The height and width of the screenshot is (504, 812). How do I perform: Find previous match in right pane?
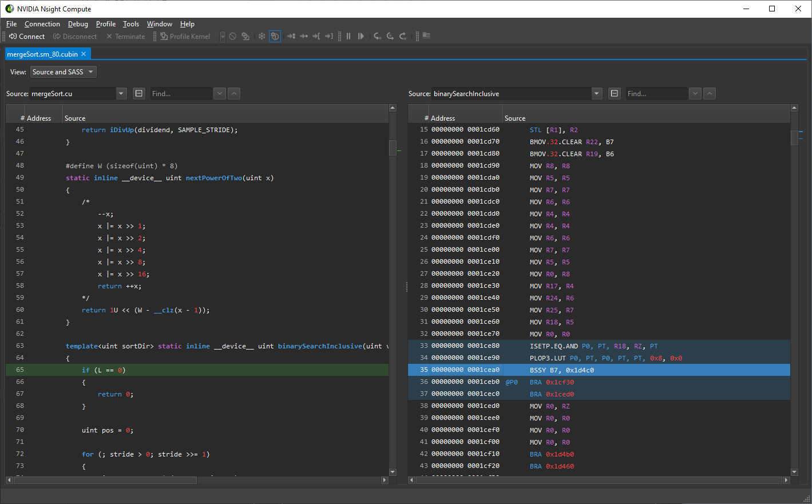[710, 93]
